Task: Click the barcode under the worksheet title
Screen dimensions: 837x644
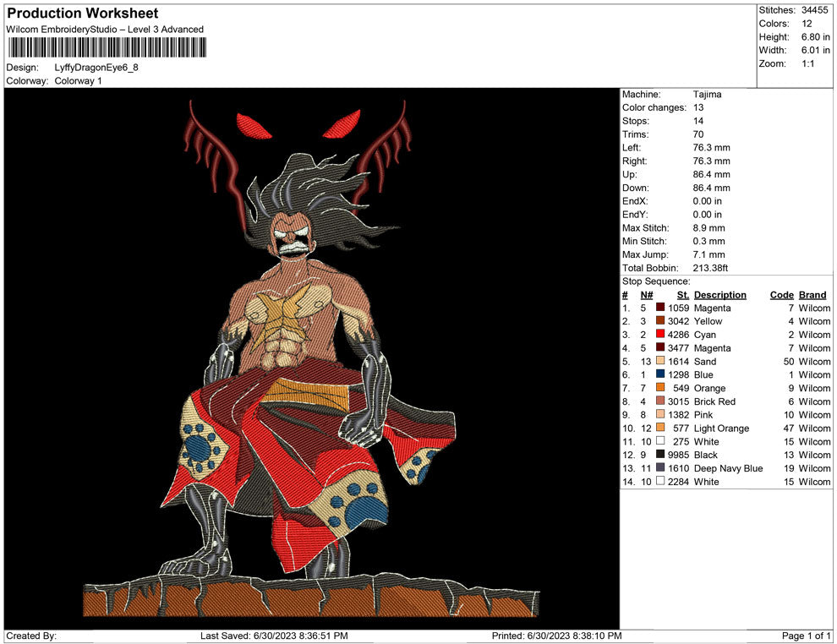Action: click(x=107, y=48)
